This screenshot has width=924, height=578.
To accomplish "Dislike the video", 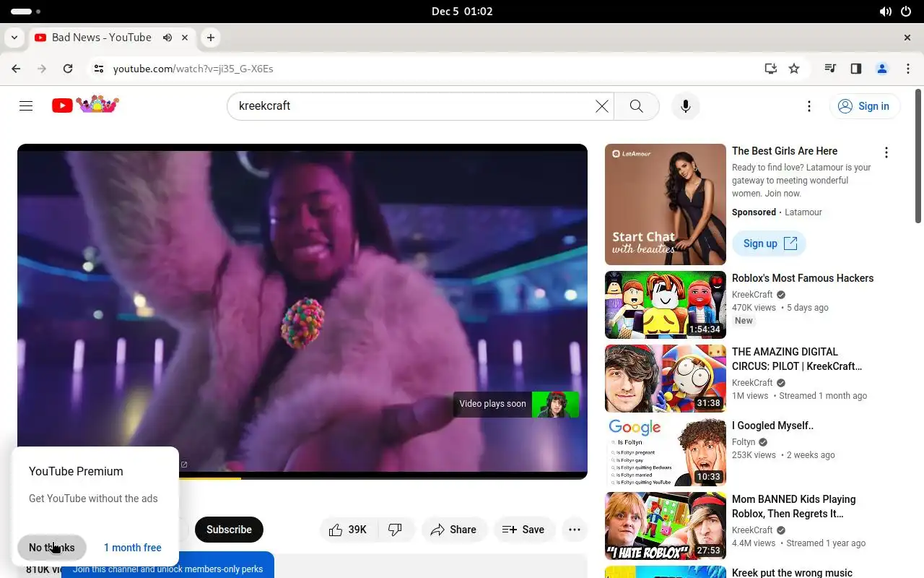I will click(x=396, y=530).
